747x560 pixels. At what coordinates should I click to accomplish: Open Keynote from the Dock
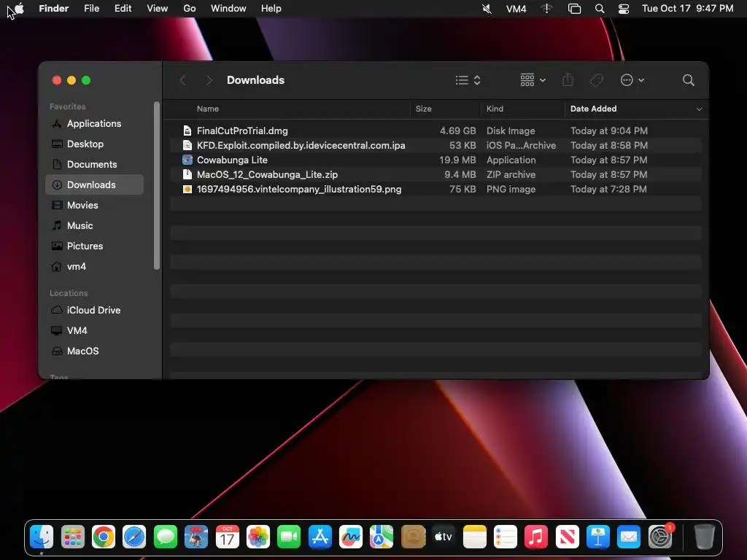coord(598,537)
